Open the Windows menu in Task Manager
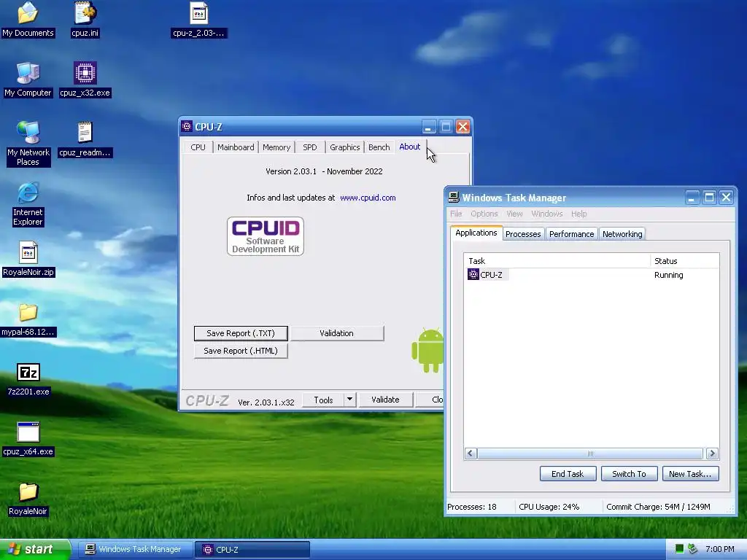The width and height of the screenshot is (747, 560). [x=547, y=214]
